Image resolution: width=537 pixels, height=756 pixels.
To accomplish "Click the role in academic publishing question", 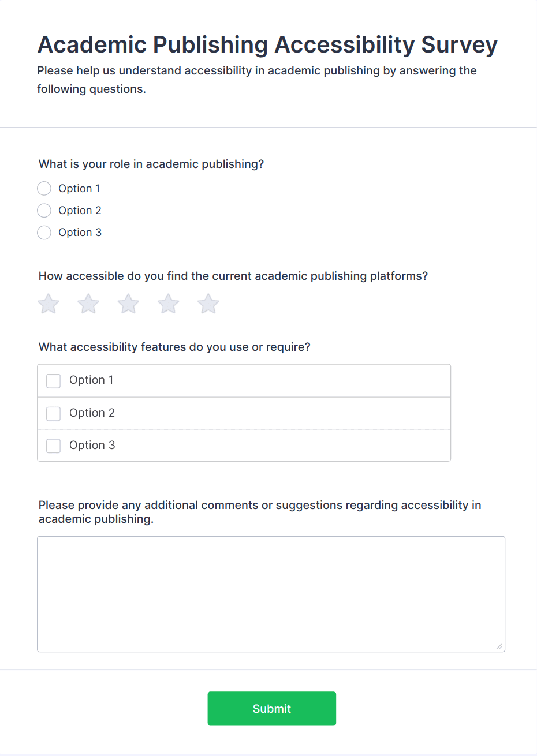I will (151, 164).
